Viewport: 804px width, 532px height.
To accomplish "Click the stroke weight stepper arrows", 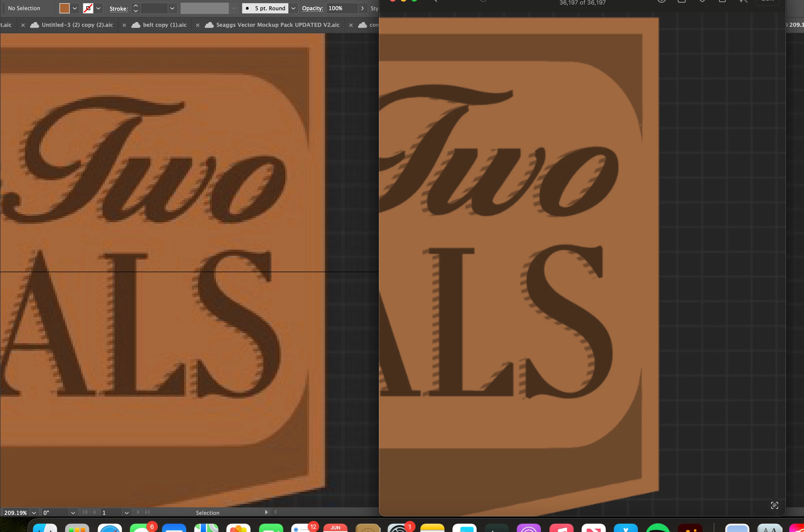I will point(136,8).
